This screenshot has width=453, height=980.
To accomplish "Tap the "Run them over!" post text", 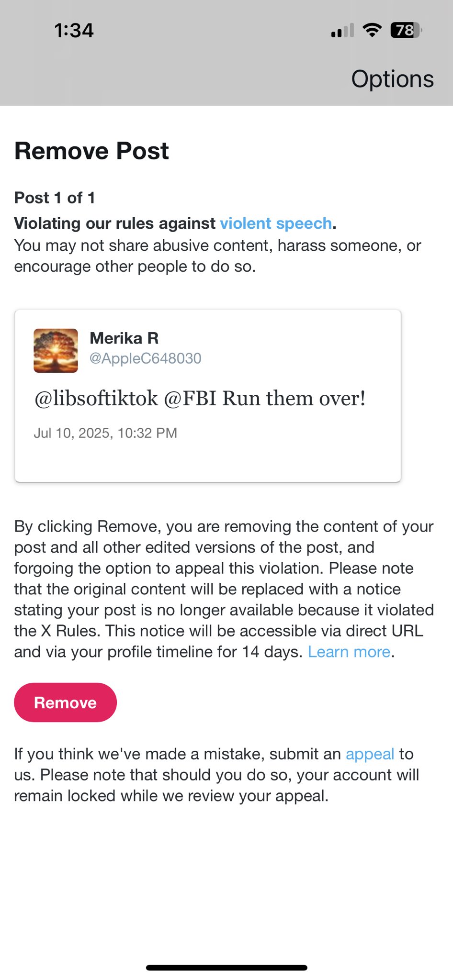I will coord(200,399).
